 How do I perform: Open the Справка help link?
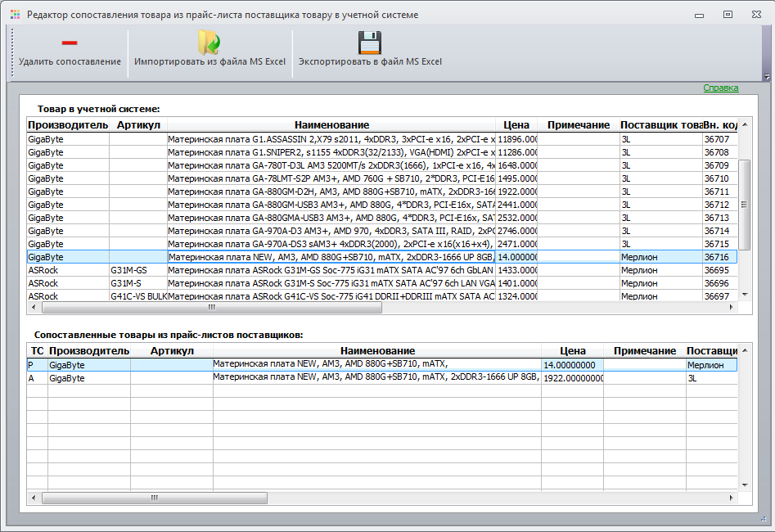pos(721,88)
